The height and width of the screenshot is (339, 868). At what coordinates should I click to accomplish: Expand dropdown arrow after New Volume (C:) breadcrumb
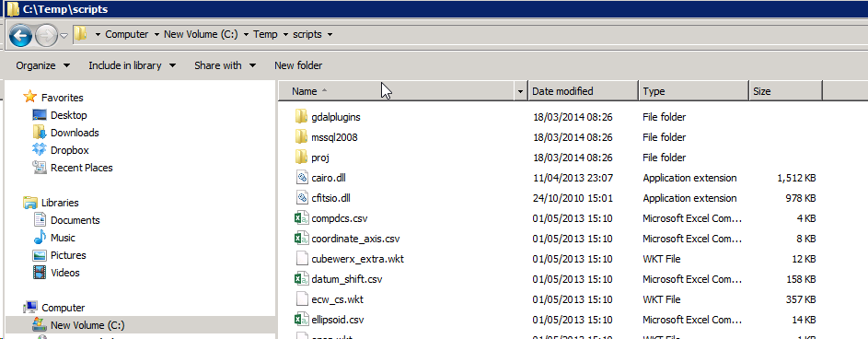[246, 35]
